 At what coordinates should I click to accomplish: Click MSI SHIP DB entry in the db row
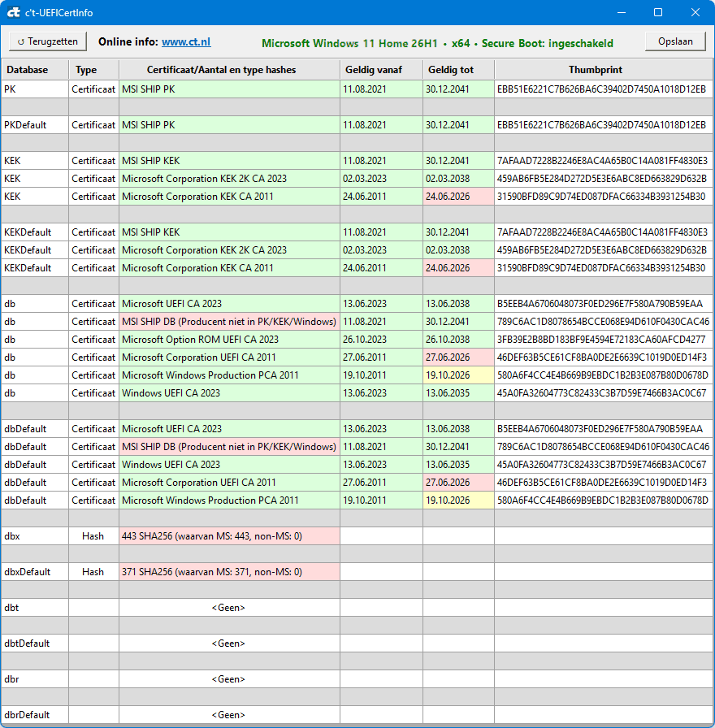229,322
